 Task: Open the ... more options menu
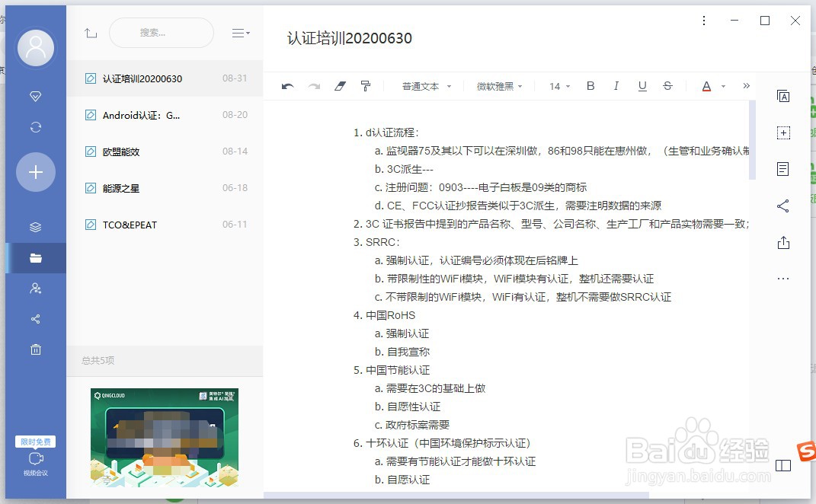tap(783, 278)
